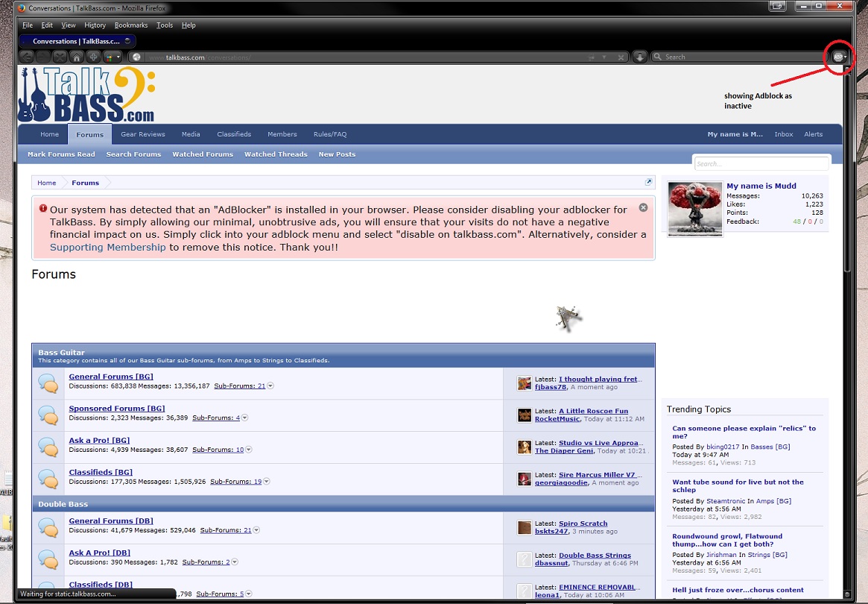
Task: Click the browser Back arrow button
Action: (x=26, y=57)
